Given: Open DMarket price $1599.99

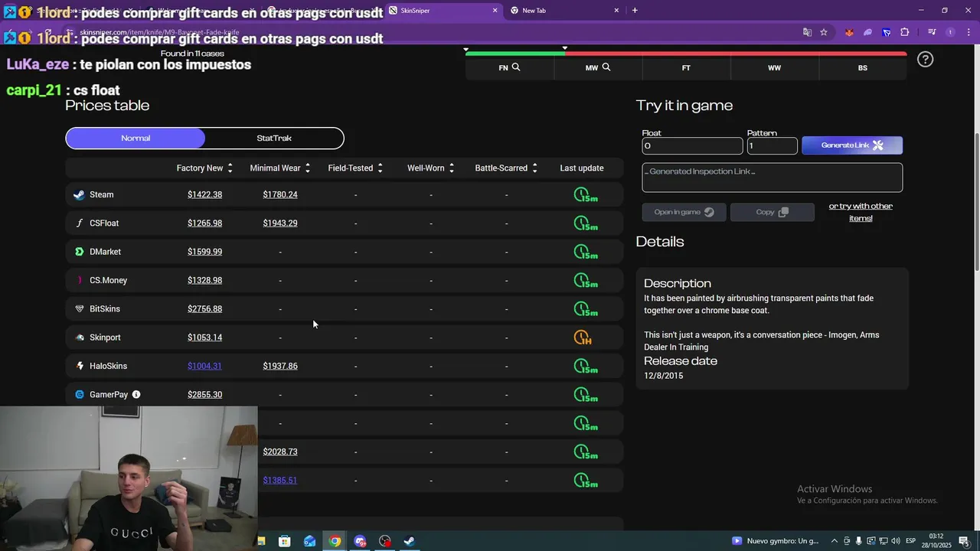Looking at the screenshot, I should point(204,251).
